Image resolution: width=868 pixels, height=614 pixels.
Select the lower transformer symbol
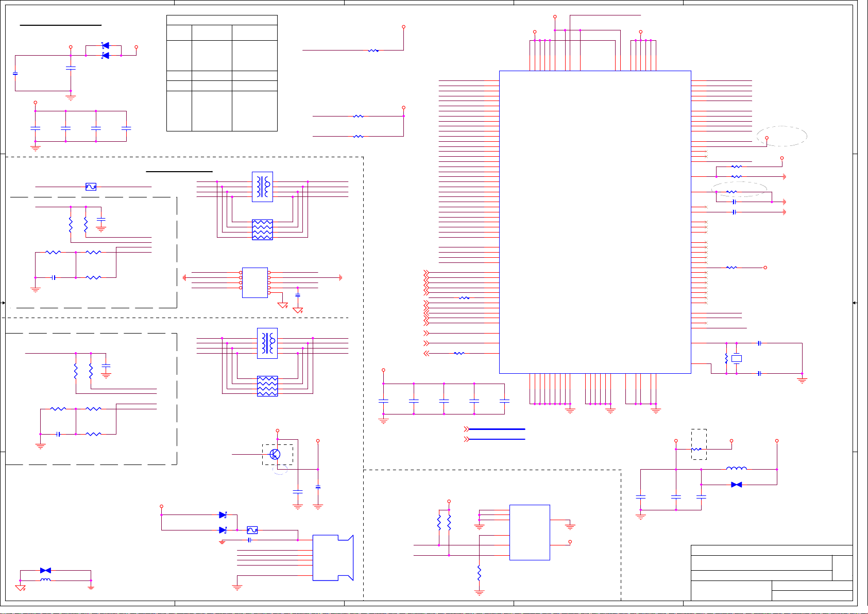click(267, 343)
